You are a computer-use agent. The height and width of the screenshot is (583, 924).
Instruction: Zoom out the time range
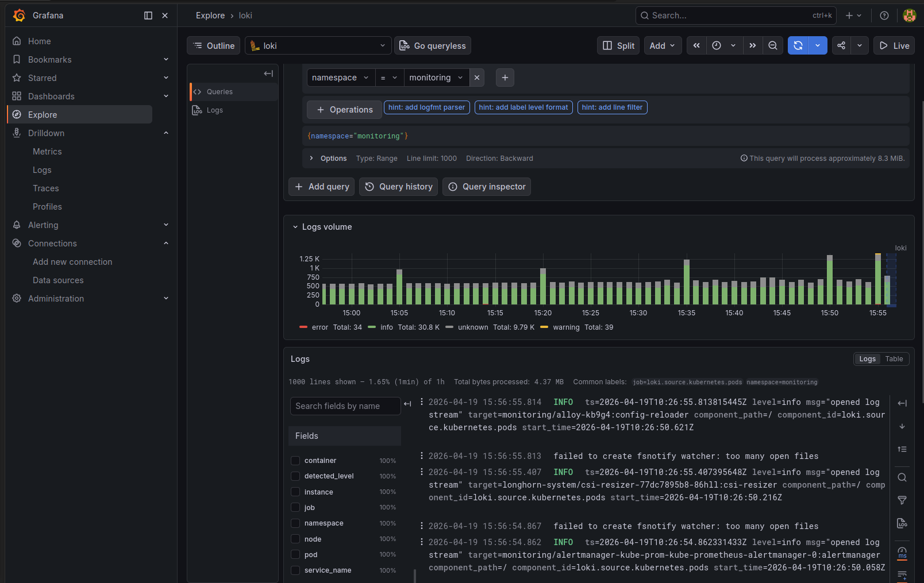pos(773,45)
